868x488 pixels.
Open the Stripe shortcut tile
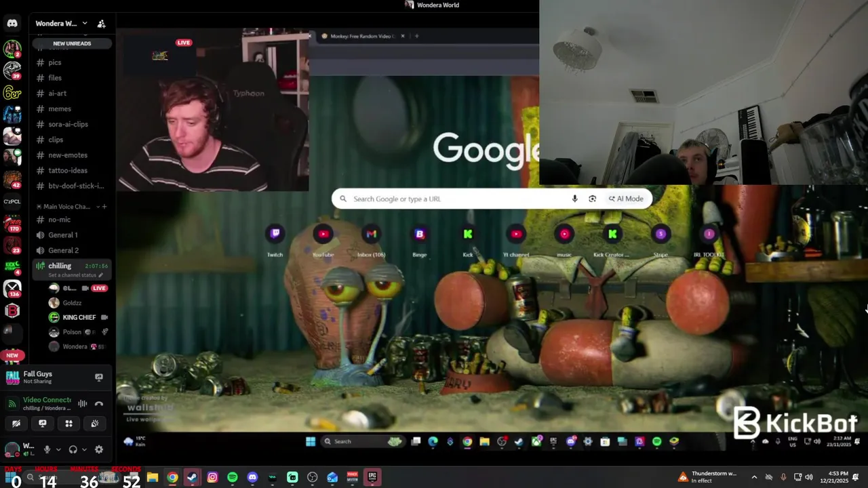[x=660, y=235]
